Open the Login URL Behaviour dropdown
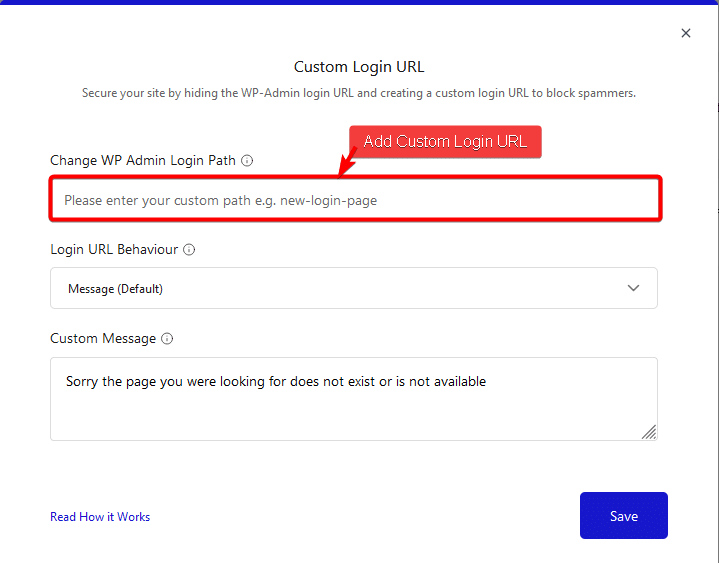The image size is (719, 563). click(354, 288)
